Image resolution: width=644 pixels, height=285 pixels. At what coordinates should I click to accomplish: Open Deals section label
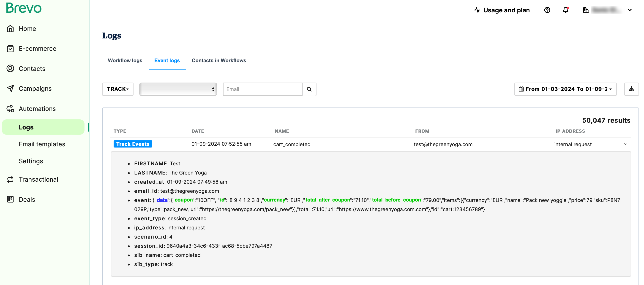(x=27, y=200)
